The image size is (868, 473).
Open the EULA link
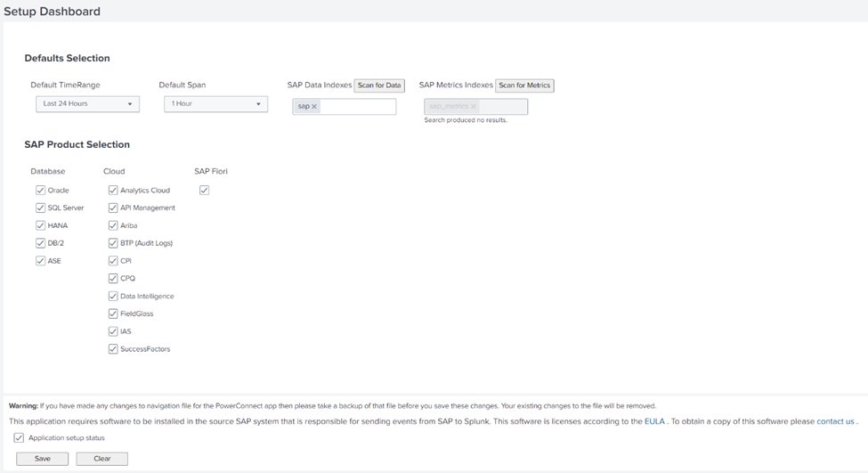pos(653,421)
